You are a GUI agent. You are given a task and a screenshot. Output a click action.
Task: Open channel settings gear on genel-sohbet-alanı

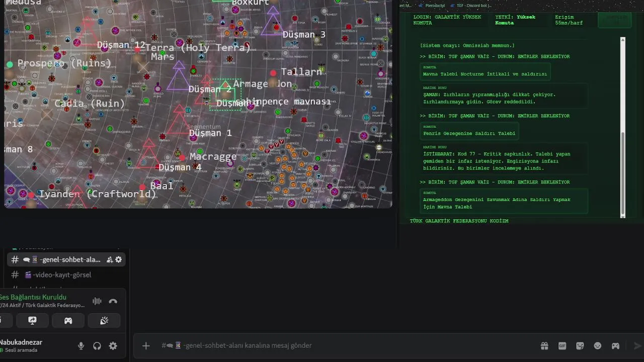pyautogui.click(x=119, y=259)
